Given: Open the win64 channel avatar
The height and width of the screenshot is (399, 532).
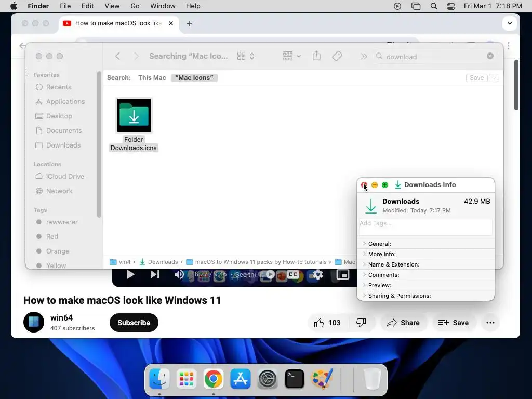Looking at the screenshot, I should click(x=34, y=322).
